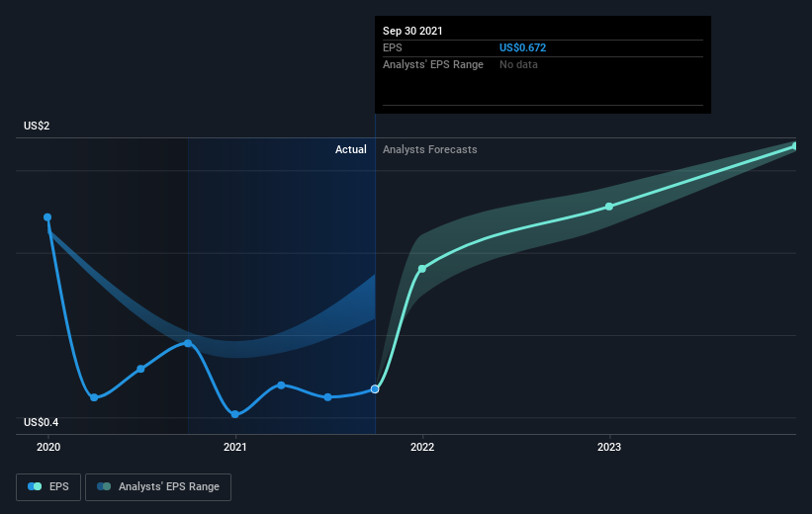Image resolution: width=812 pixels, height=514 pixels.
Task: Click the 2020 x-axis label
Action: [48, 447]
